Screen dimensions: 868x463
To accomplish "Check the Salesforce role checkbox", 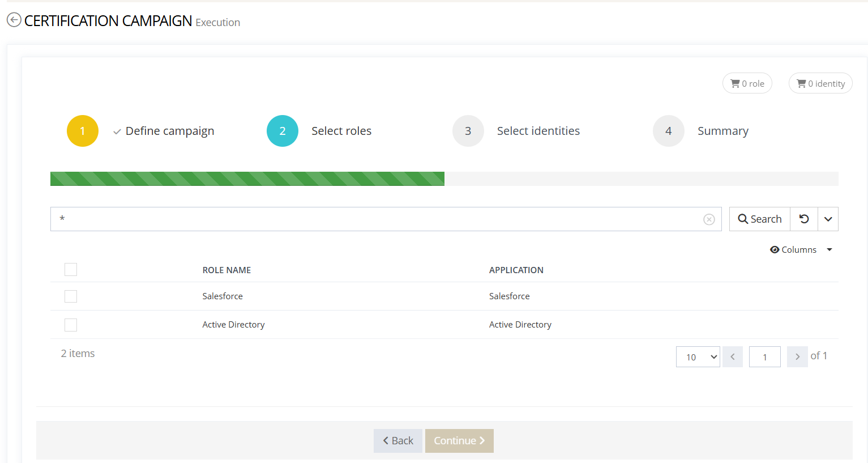I will (x=71, y=296).
